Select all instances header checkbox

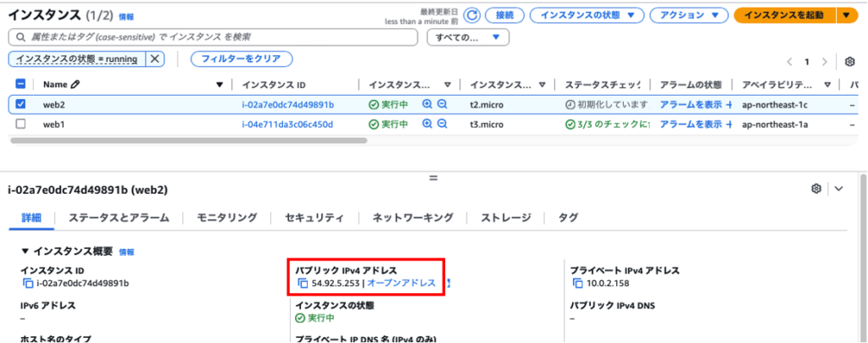pyautogui.click(x=20, y=84)
